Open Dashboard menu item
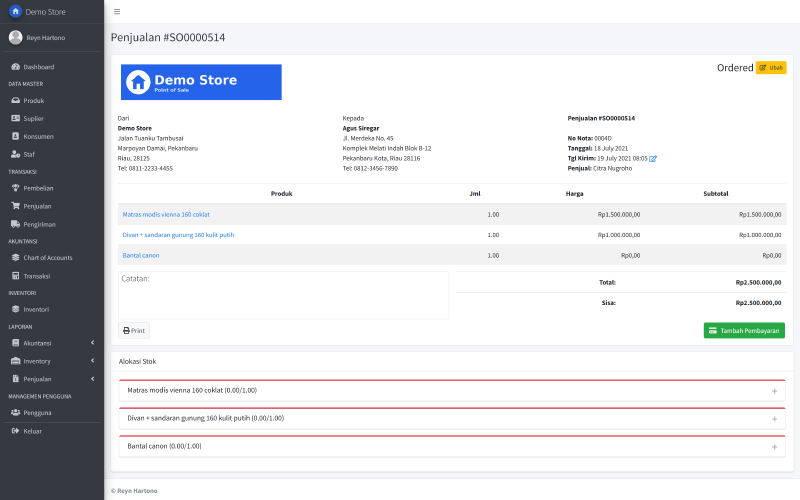Screen dimensions: 800x500 pos(52,67)
